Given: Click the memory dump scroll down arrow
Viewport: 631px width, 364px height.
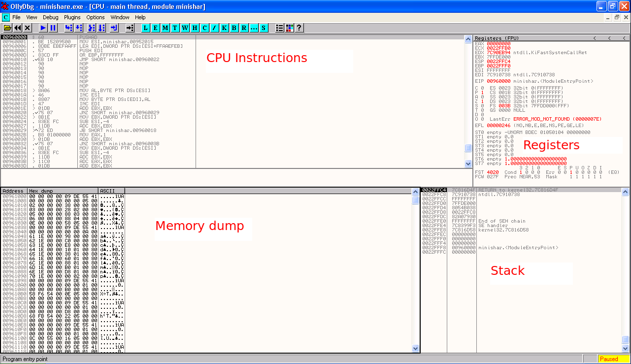Looking at the screenshot, I should (416, 348).
